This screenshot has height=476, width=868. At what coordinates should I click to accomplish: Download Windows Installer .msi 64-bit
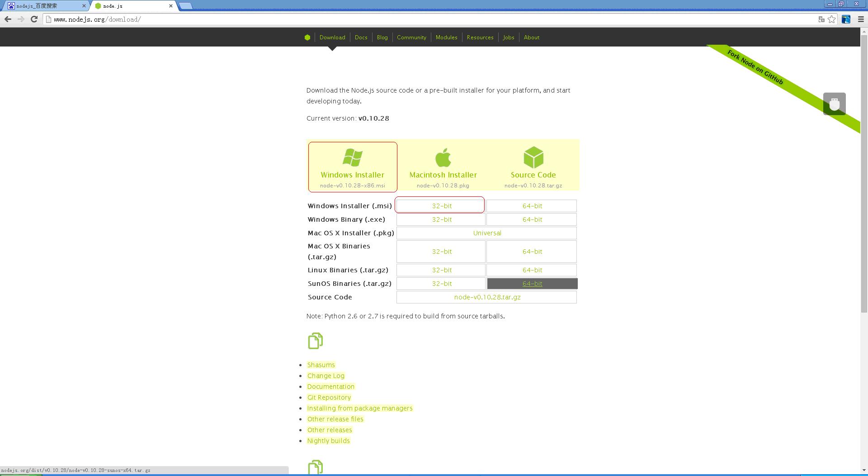532,205
